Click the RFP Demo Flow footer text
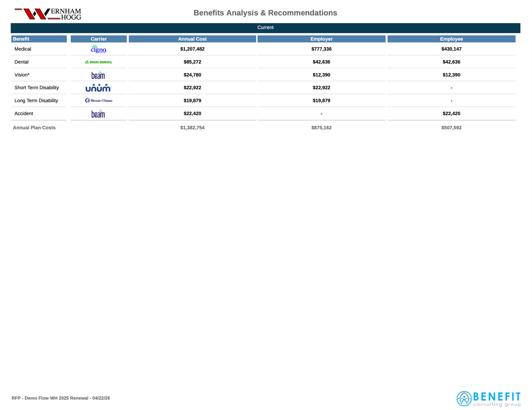 click(61, 398)
